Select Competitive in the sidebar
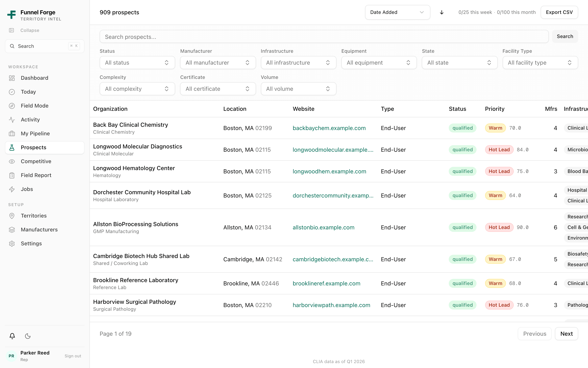Screen dimensions: 588x368 45,161
